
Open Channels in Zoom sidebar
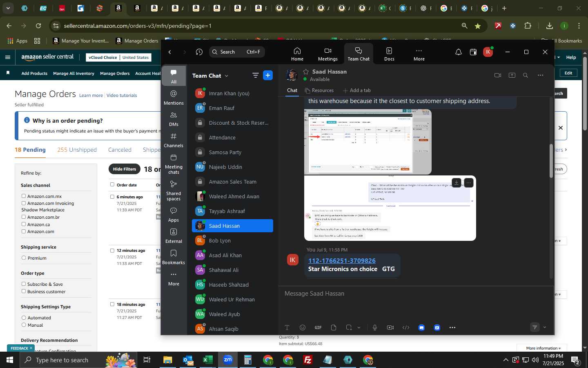coord(174,140)
